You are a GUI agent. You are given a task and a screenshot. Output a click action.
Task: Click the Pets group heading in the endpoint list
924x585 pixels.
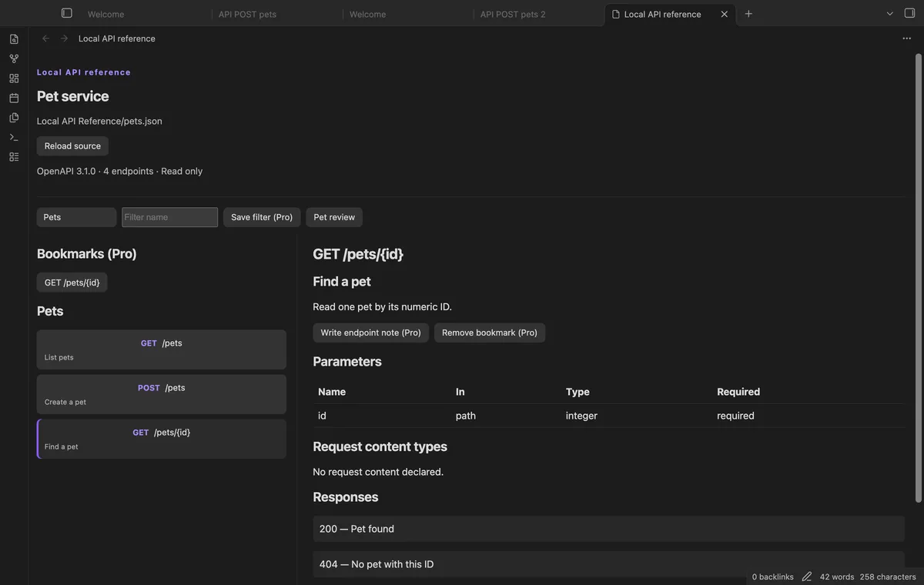[50, 311]
